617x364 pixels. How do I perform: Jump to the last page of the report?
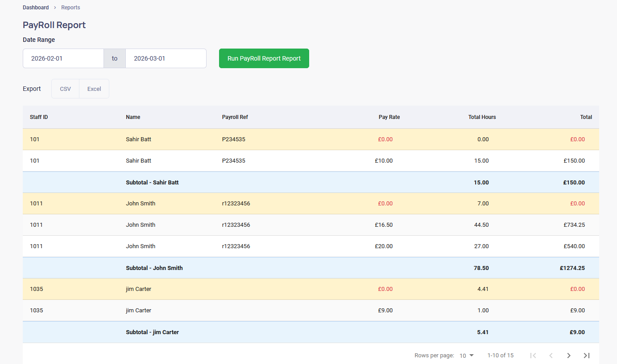586,355
